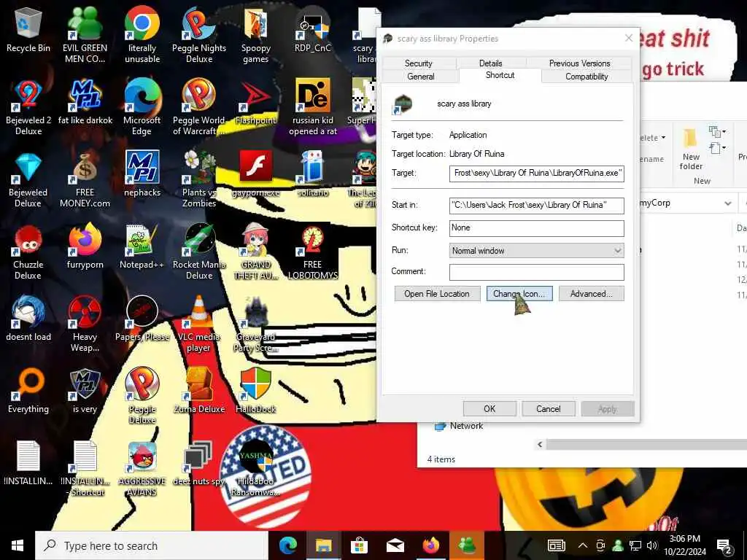Switch to the General tab

[421, 76]
